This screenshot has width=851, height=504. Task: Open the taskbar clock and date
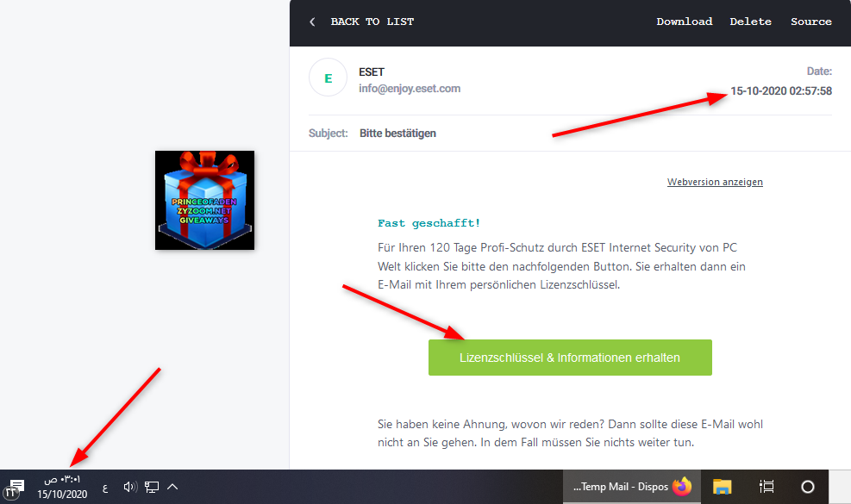point(62,487)
